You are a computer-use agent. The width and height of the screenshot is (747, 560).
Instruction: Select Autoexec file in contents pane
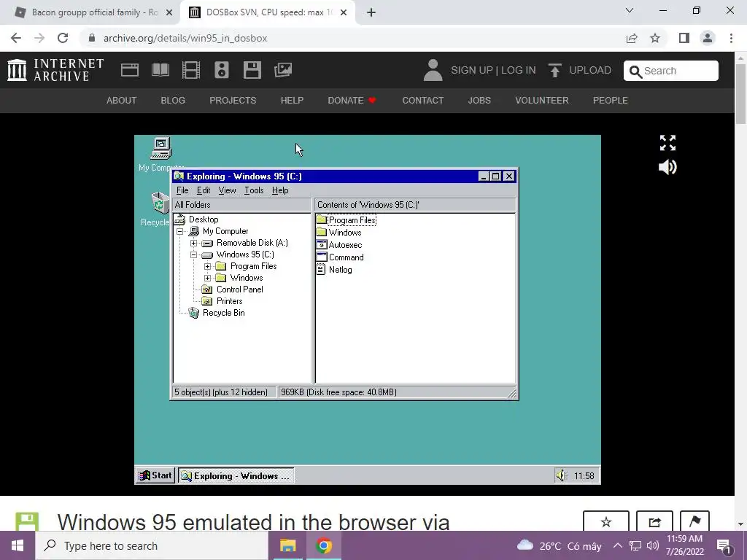pyautogui.click(x=345, y=245)
